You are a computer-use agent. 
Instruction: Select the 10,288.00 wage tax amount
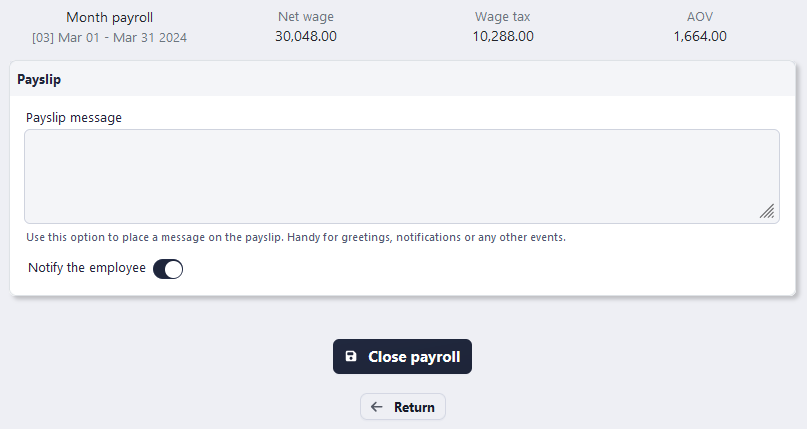point(503,36)
